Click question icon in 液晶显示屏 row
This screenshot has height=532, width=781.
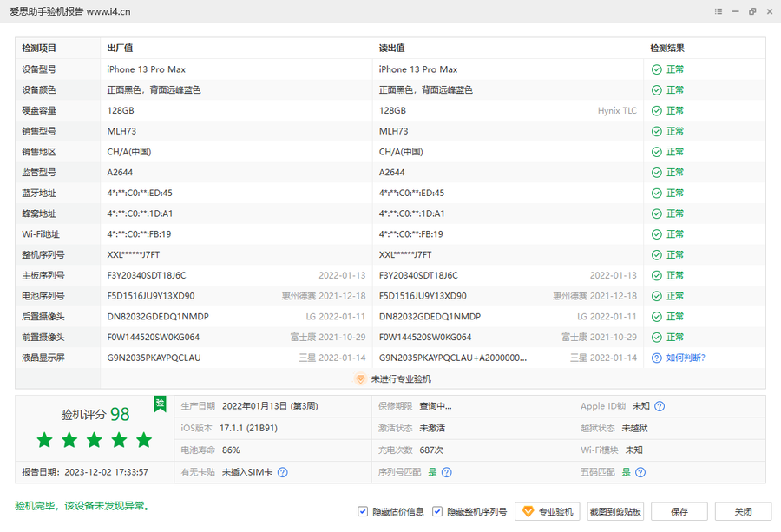coord(657,358)
